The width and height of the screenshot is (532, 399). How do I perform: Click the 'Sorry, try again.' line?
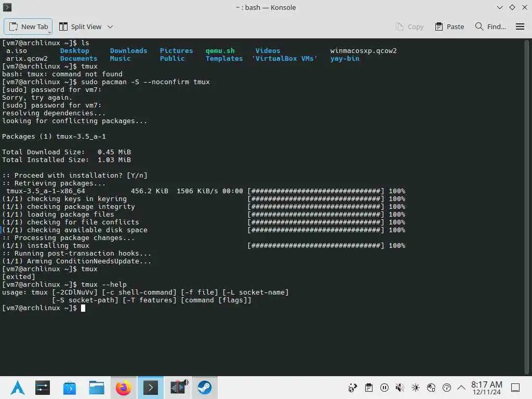[37, 97]
